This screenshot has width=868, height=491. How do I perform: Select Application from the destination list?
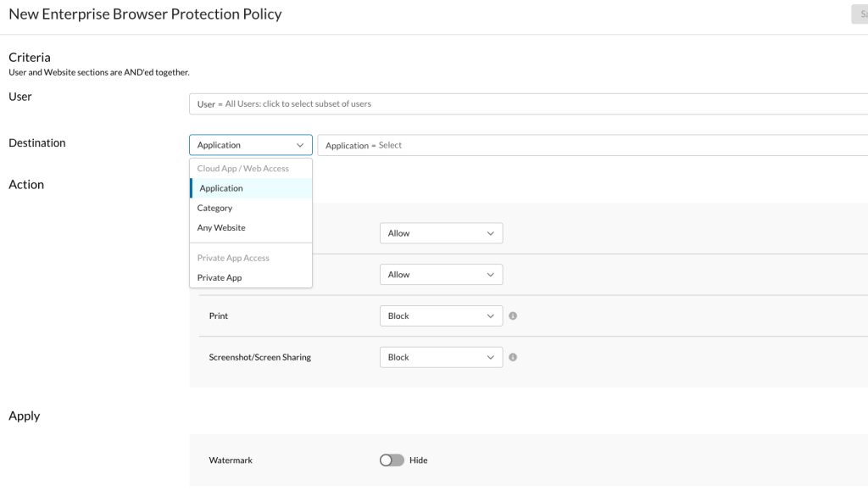251,188
